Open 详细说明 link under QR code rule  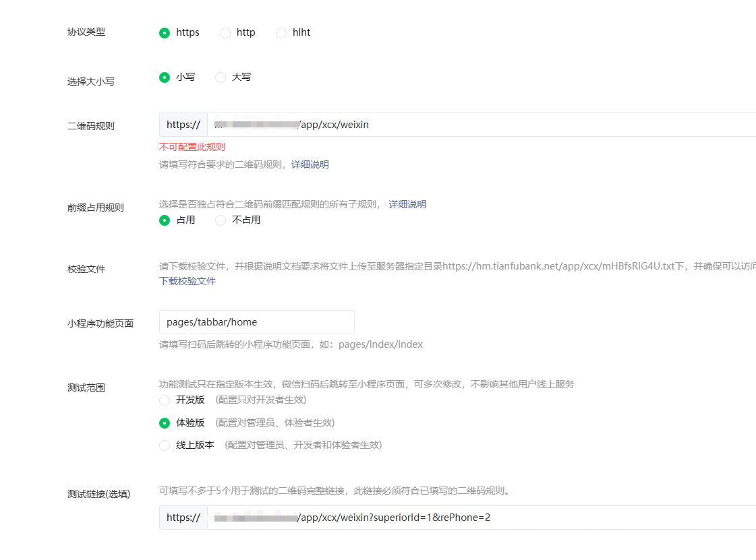(310, 165)
